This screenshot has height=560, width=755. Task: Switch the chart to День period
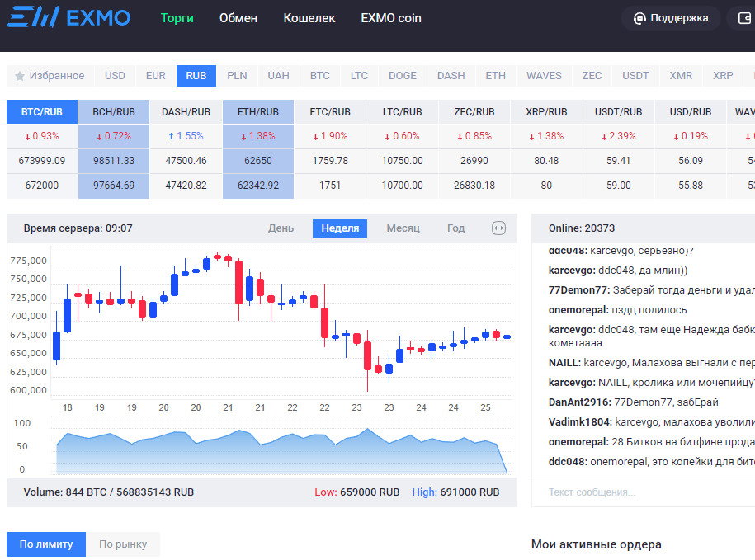(x=281, y=228)
